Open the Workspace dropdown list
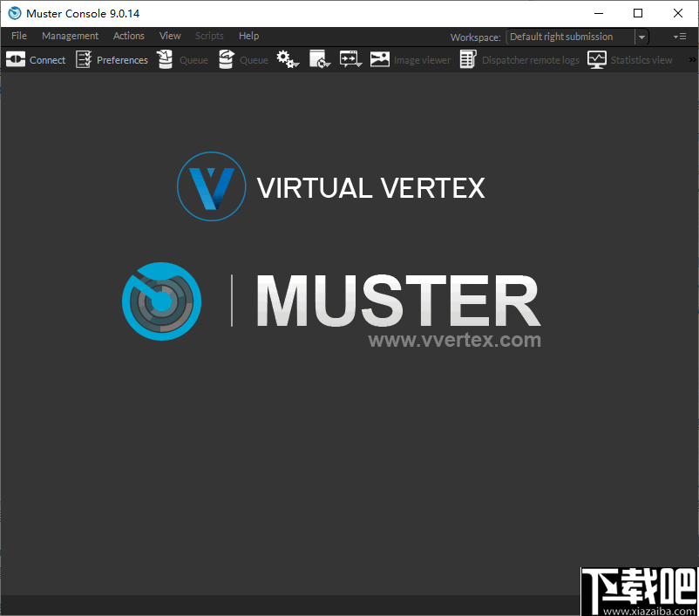This screenshot has width=699, height=616. tap(641, 37)
